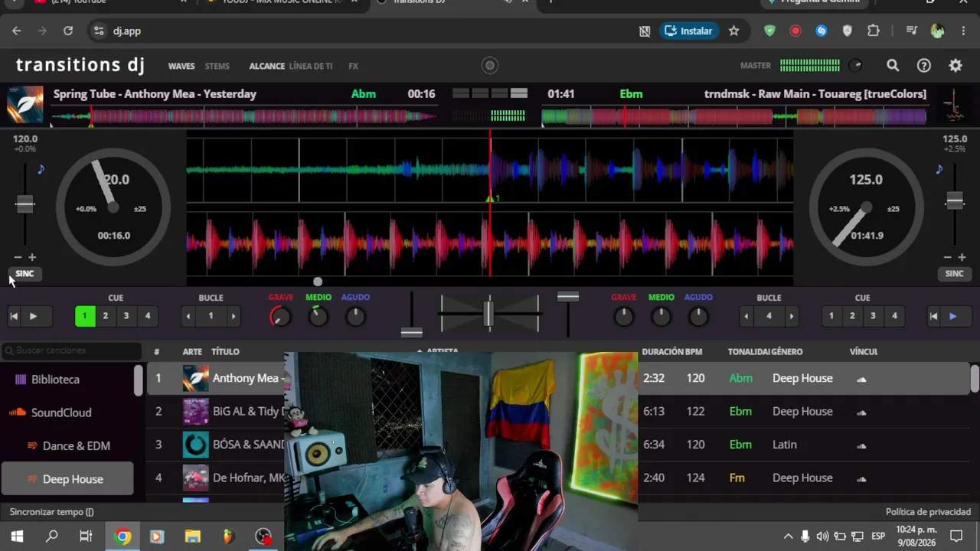This screenshot has width=980, height=551.
Task: Jump to start on the right deck
Action: click(x=934, y=316)
